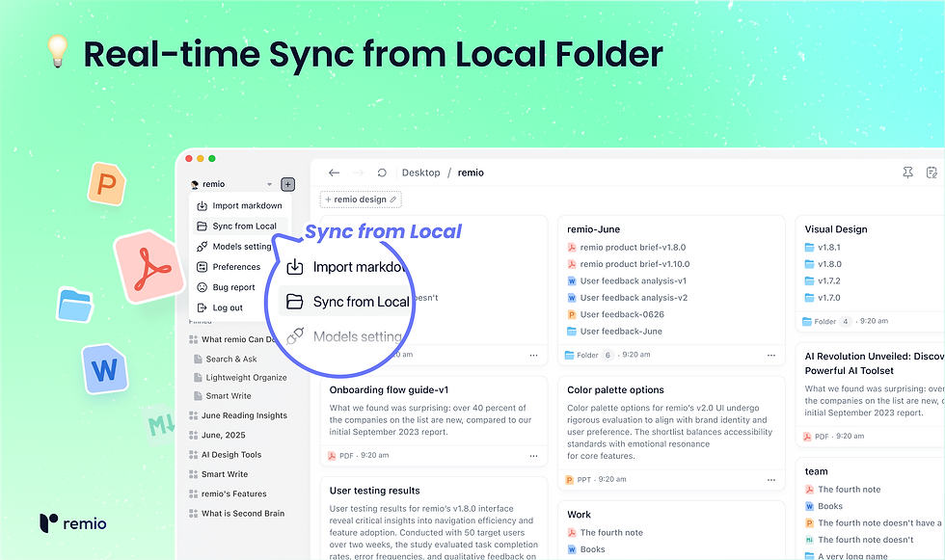Screen dimensions: 945x560
Task: Click the Preferences sliders icon
Action: click(202, 267)
